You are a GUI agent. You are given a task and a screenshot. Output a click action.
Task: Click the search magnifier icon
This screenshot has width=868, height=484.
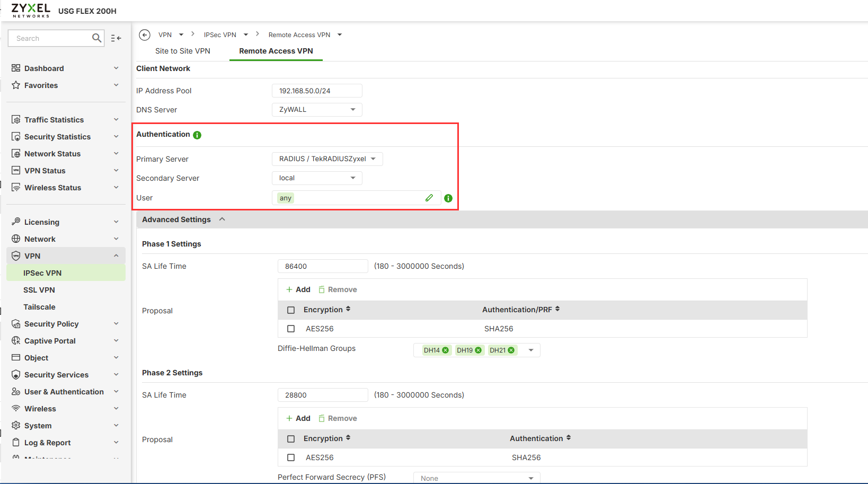click(96, 38)
